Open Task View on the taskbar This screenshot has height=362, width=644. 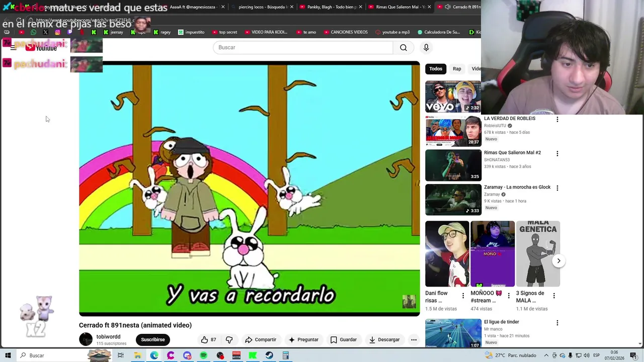coord(121,355)
